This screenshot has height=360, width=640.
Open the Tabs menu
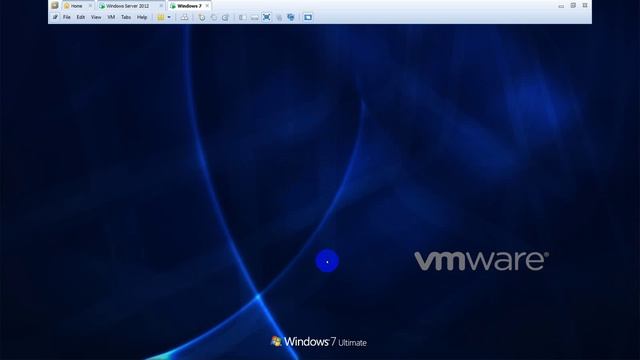pyautogui.click(x=126, y=17)
